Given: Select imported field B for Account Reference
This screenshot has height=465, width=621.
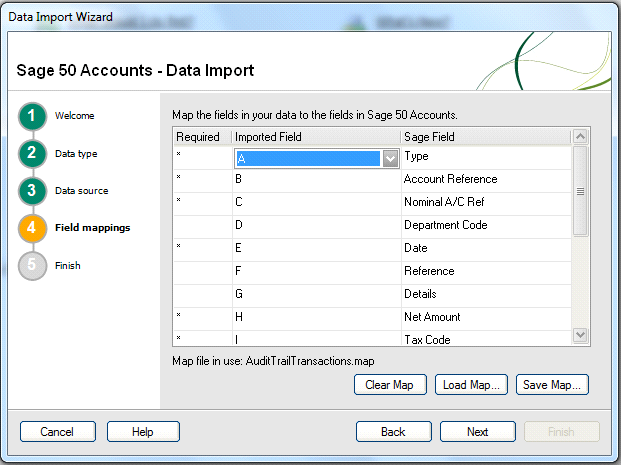Looking at the screenshot, I should 315,180.
